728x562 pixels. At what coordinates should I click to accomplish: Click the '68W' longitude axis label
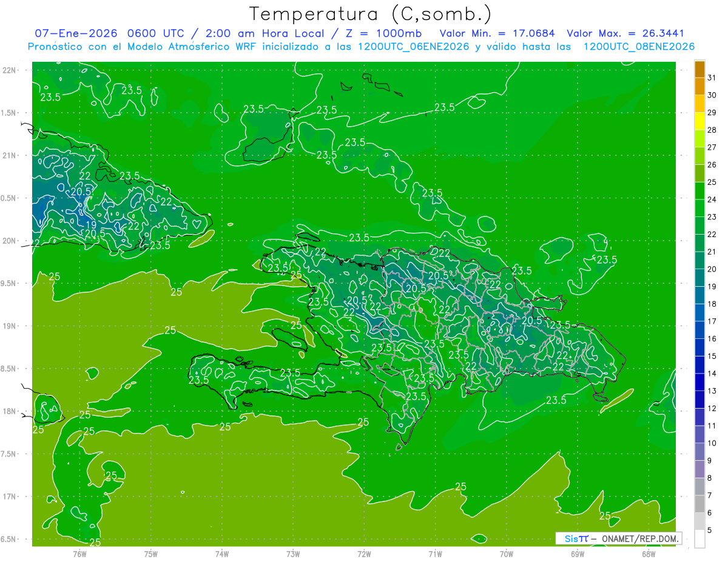649,554
